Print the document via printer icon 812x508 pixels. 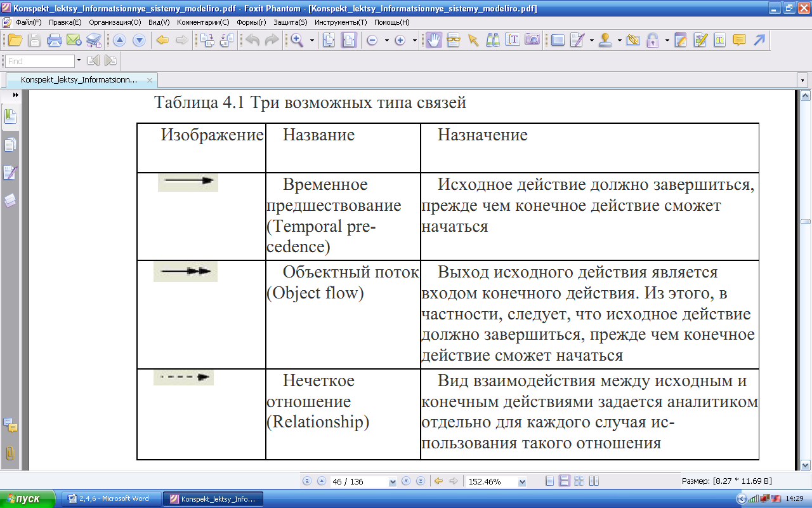click(55, 40)
